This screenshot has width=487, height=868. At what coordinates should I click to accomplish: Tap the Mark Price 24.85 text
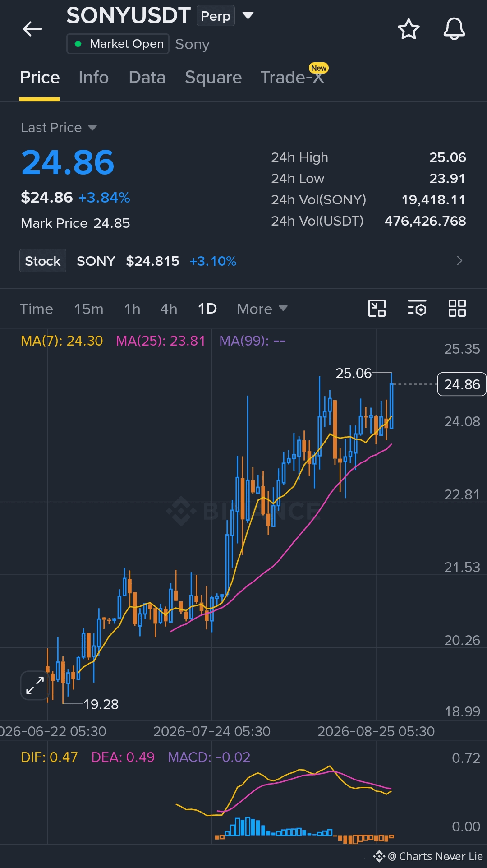[75, 223]
